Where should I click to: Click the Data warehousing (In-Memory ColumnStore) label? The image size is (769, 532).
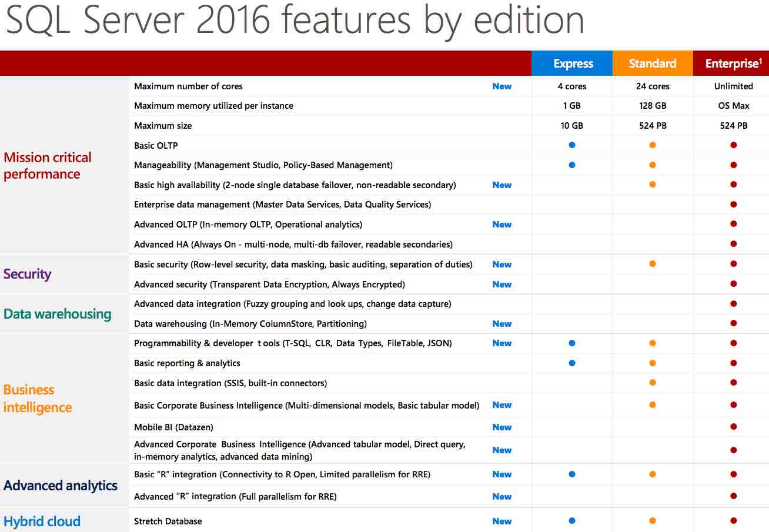coord(250,323)
